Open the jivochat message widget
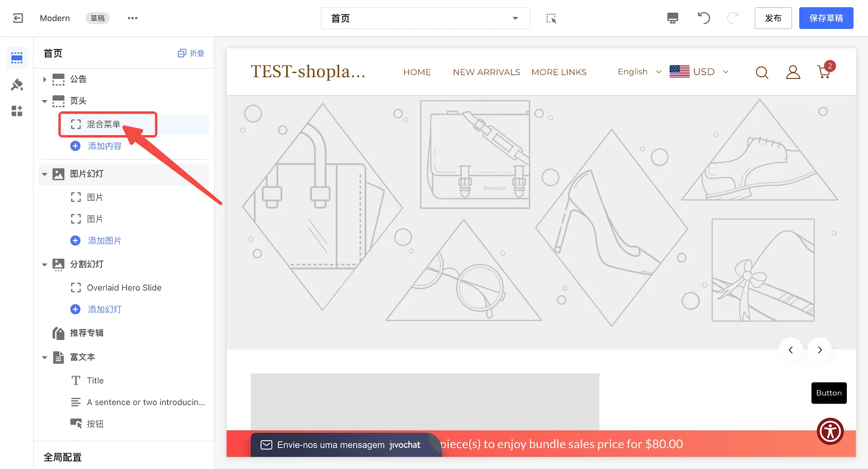868x469 pixels. (x=346, y=444)
